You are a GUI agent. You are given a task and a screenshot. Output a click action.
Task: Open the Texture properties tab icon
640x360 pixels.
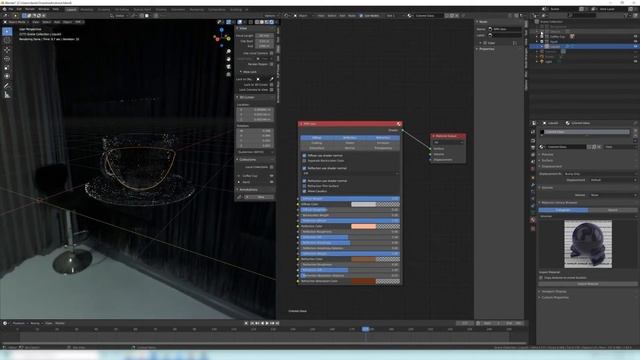pyautogui.click(x=533, y=229)
